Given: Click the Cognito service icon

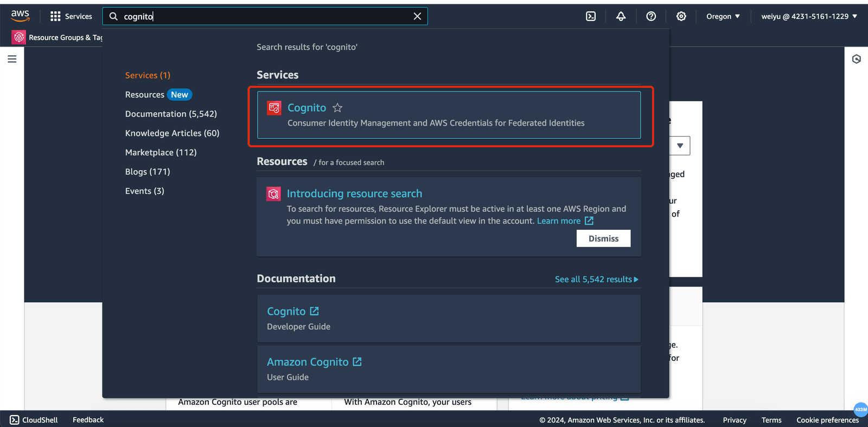Looking at the screenshot, I should point(274,108).
